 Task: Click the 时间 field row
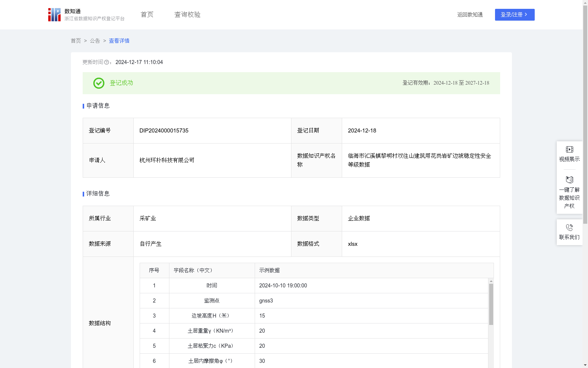coord(314,286)
